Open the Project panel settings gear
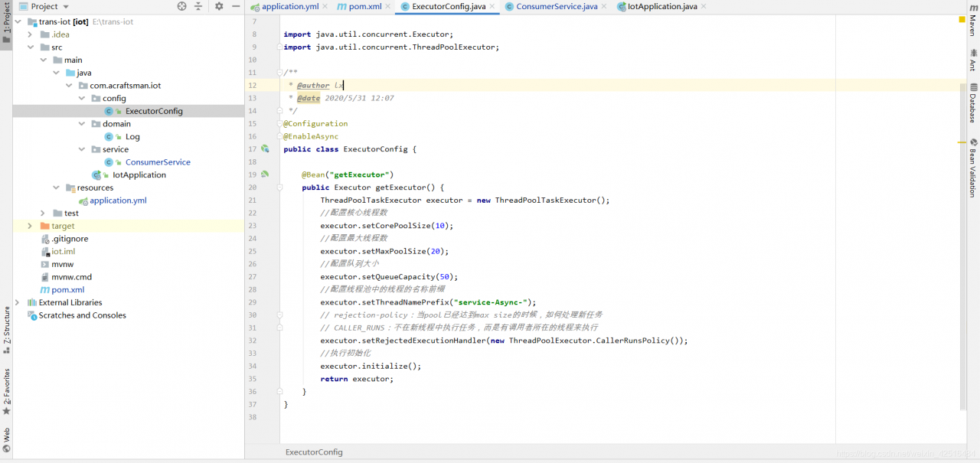The image size is (980, 463). click(219, 6)
